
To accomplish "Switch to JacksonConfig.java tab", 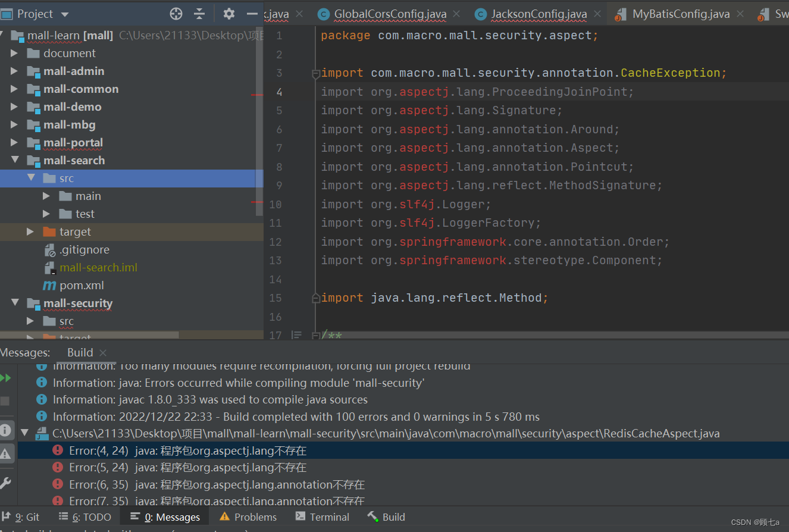I will [x=539, y=14].
